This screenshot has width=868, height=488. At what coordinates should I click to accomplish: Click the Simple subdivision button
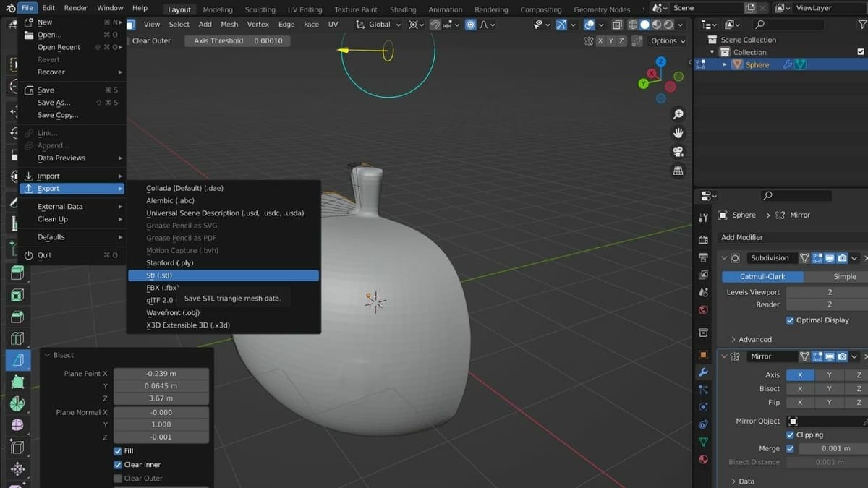pos(844,275)
